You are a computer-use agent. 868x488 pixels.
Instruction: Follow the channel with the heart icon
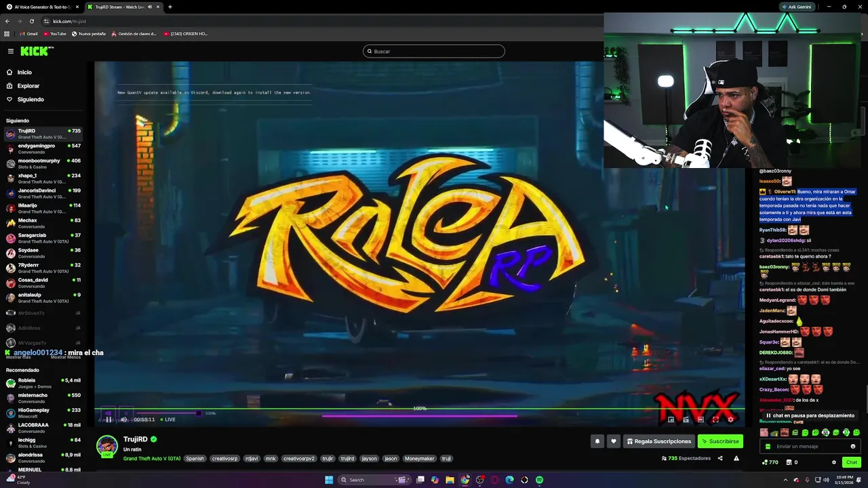click(x=614, y=441)
